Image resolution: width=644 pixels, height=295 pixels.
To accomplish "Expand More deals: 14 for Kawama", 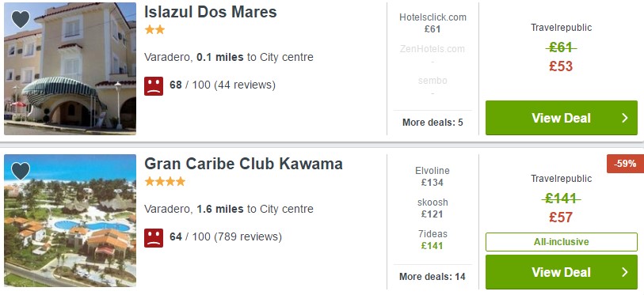I will pos(433,277).
